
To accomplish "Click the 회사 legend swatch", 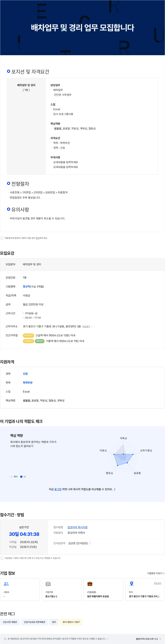I will [x=11, y=477].
